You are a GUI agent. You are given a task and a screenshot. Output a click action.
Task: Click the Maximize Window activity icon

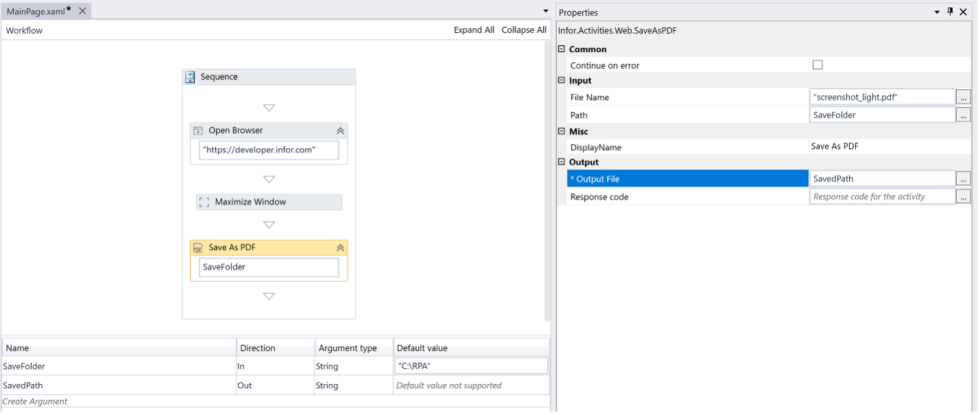[x=204, y=202]
